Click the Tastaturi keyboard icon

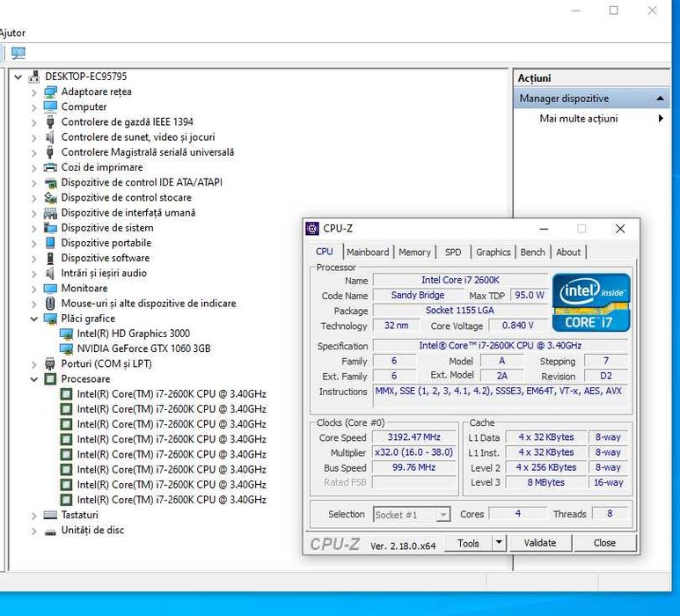50,515
